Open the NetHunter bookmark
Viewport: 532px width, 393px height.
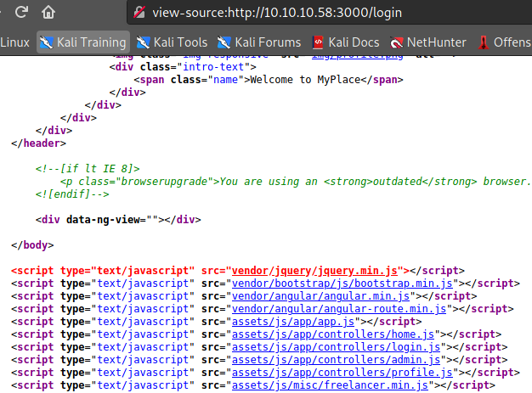[427, 42]
